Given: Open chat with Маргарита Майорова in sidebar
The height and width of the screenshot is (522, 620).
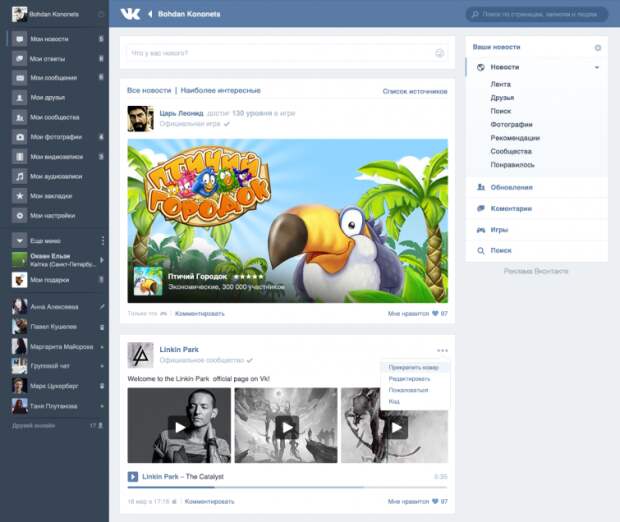Looking at the screenshot, I should coord(58,346).
